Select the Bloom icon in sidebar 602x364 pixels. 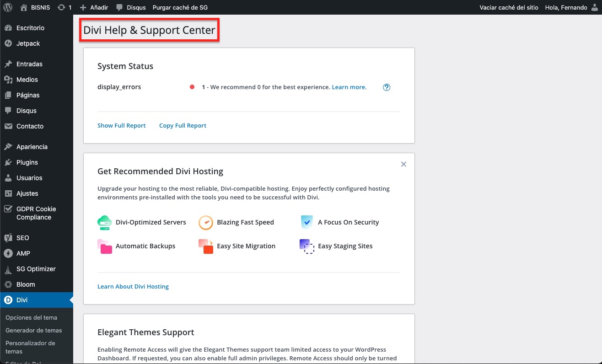click(x=8, y=284)
